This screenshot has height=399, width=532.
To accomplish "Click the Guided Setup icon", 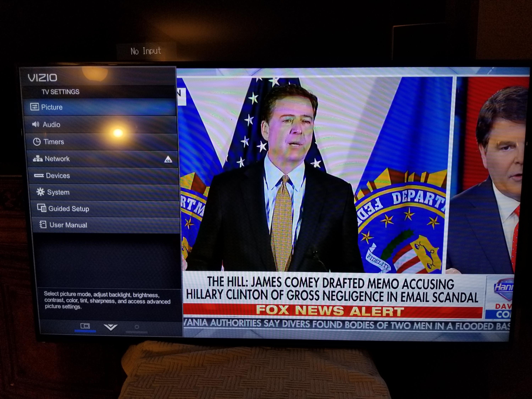I will [x=42, y=208].
